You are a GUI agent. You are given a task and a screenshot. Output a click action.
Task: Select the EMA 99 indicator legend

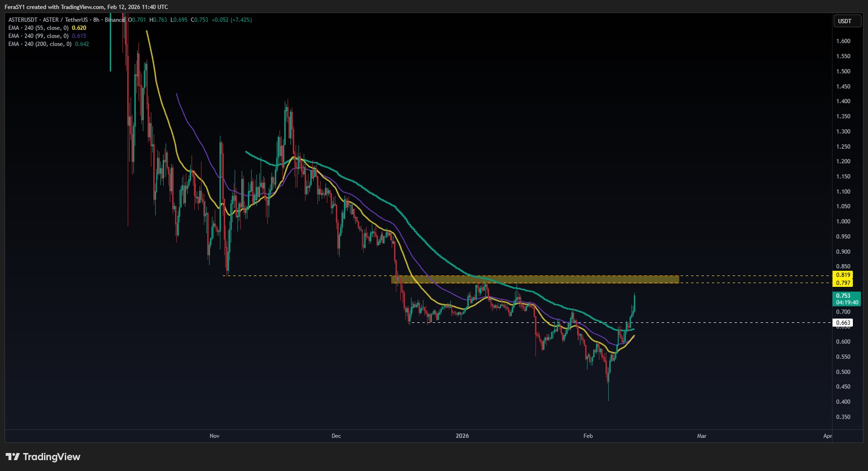47,36
